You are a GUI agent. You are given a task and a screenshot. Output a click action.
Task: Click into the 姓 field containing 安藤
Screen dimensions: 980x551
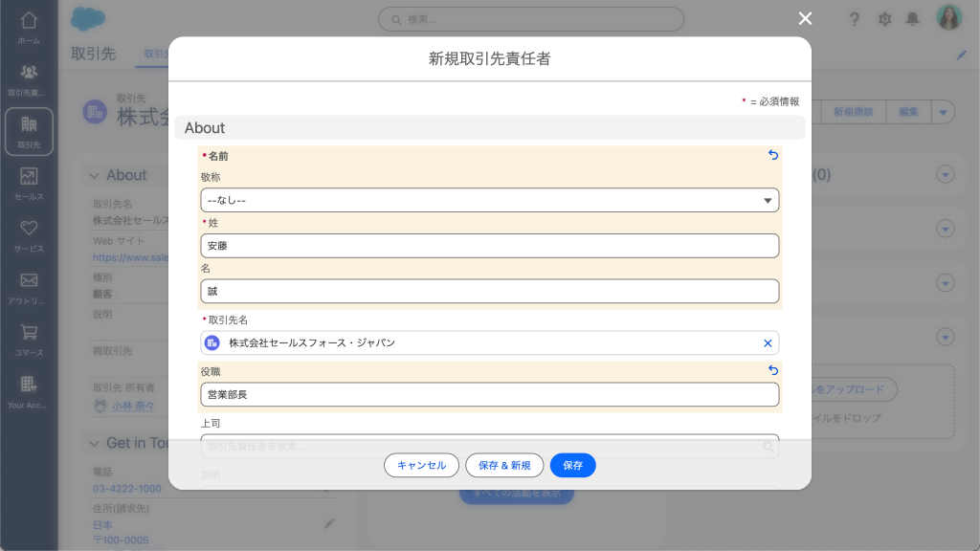489,246
